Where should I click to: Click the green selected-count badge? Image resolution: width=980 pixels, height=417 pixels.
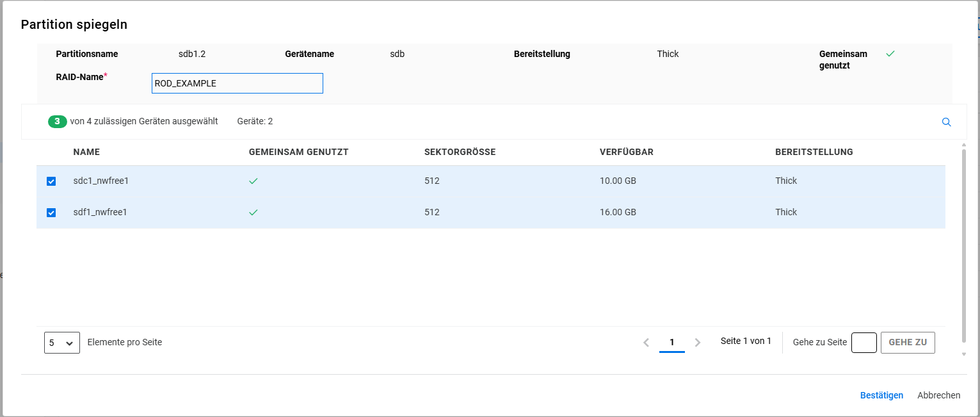57,121
